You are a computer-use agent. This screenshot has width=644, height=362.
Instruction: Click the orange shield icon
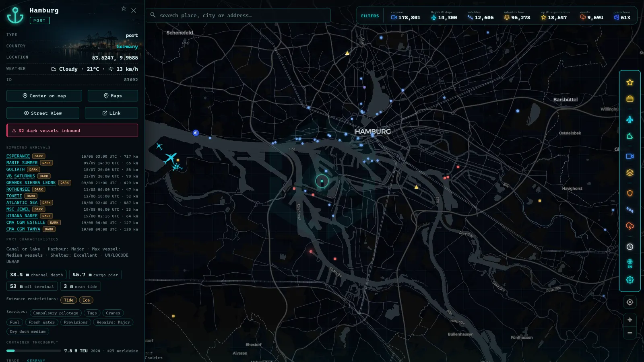(630, 193)
